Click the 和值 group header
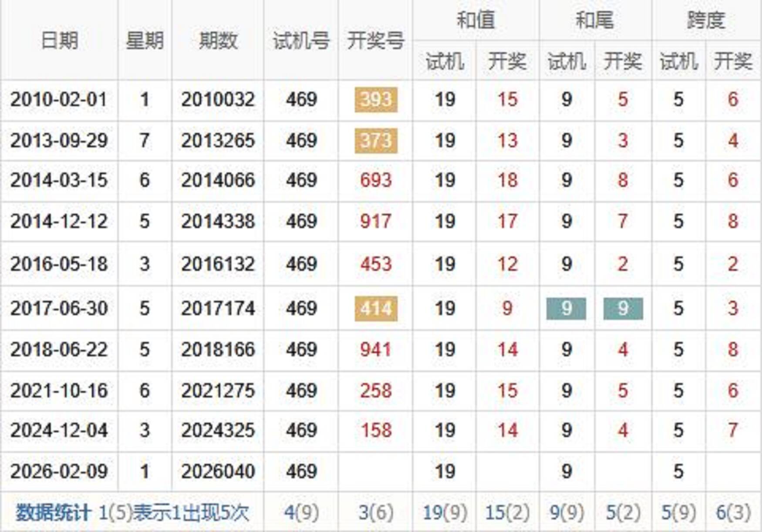The image size is (762, 532). [x=475, y=20]
